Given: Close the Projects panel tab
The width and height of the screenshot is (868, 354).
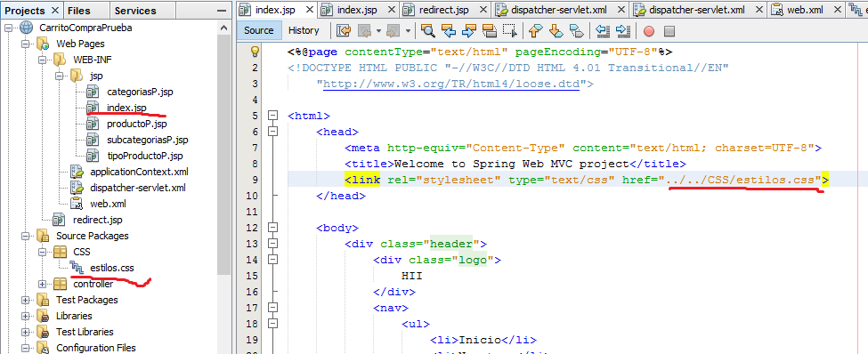Looking at the screenshot, I should click(x=55, y=11).
